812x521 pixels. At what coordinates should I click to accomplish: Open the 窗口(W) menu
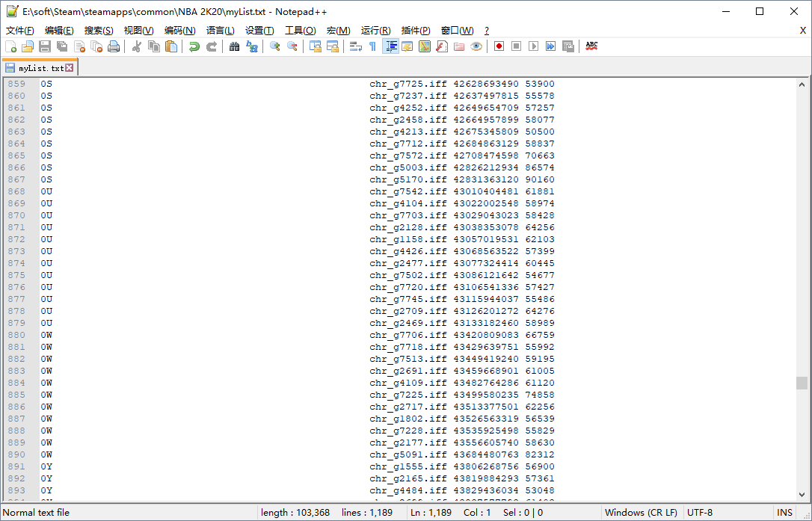458,31
